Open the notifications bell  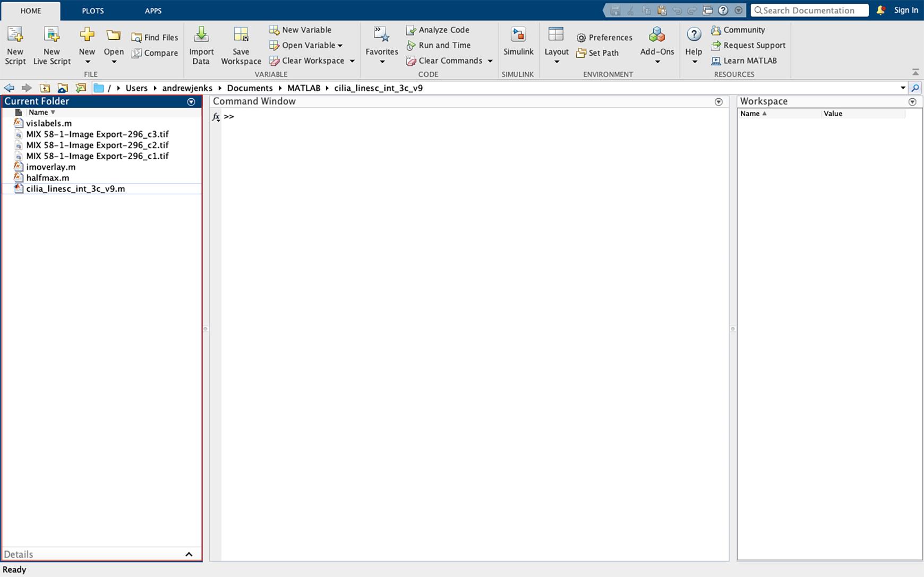click(880, 10)
